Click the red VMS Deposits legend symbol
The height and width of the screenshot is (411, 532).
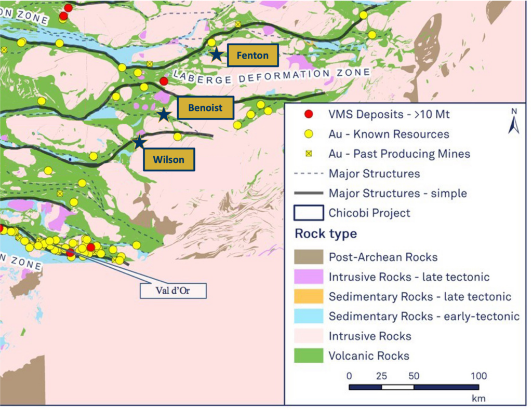[x=308, y=115]
